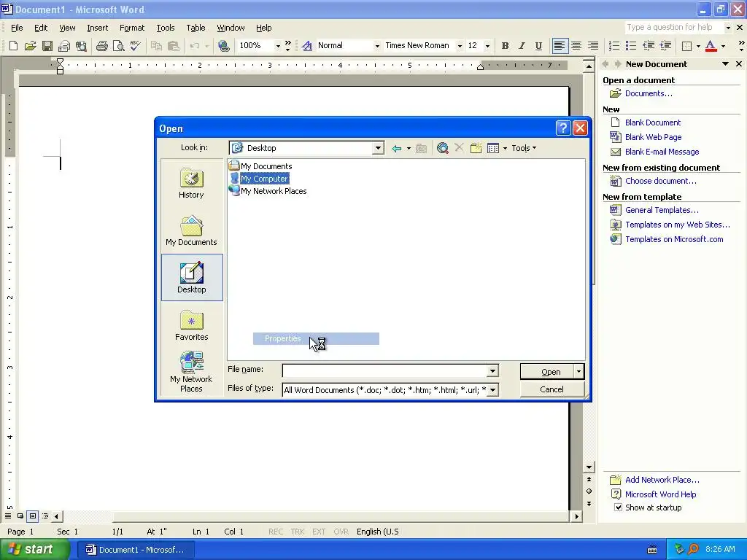
Task: Select My Documents in the places bar
Action: point(192,230)
